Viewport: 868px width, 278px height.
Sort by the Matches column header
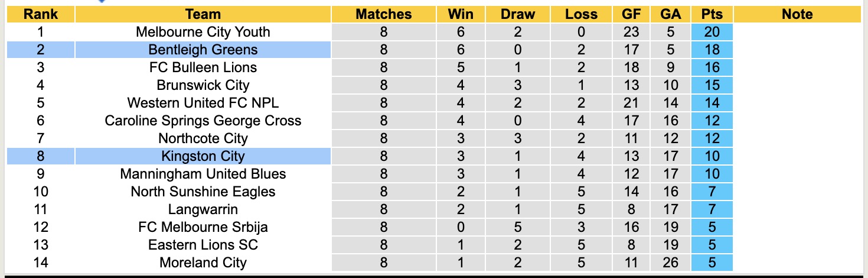point(384,14)
